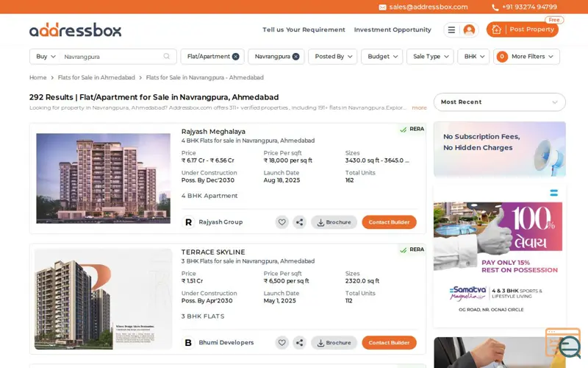
Task: Click the email envelope icon in top bar
Action: [382, 7]
